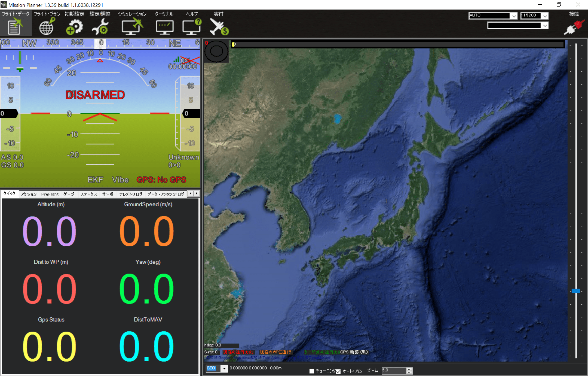Click the 接続 (Connect) plug icon
Image resolution: width=588 pixels, height=376 pixels.
click(x=574, y=27)
